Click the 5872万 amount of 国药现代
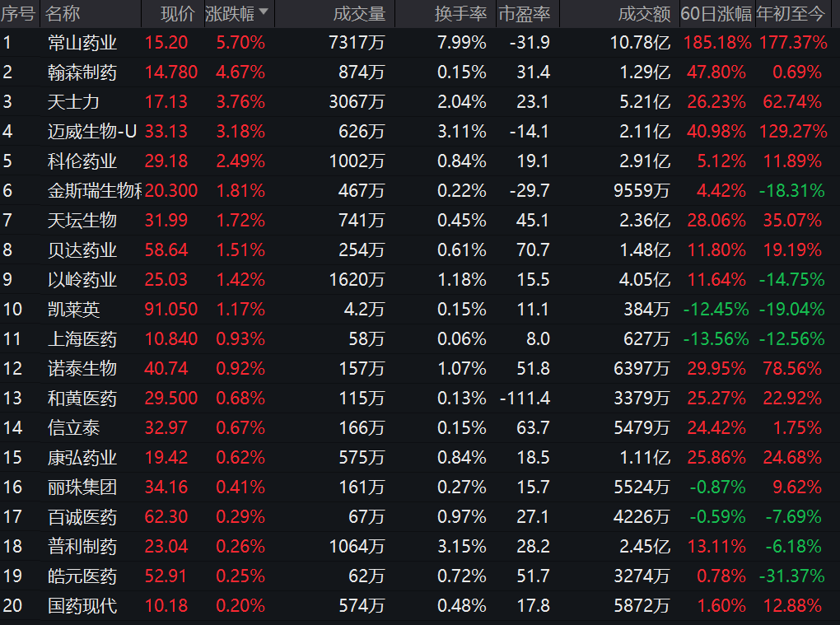Viewport: 840px width, 625px height. pos(642,606)
